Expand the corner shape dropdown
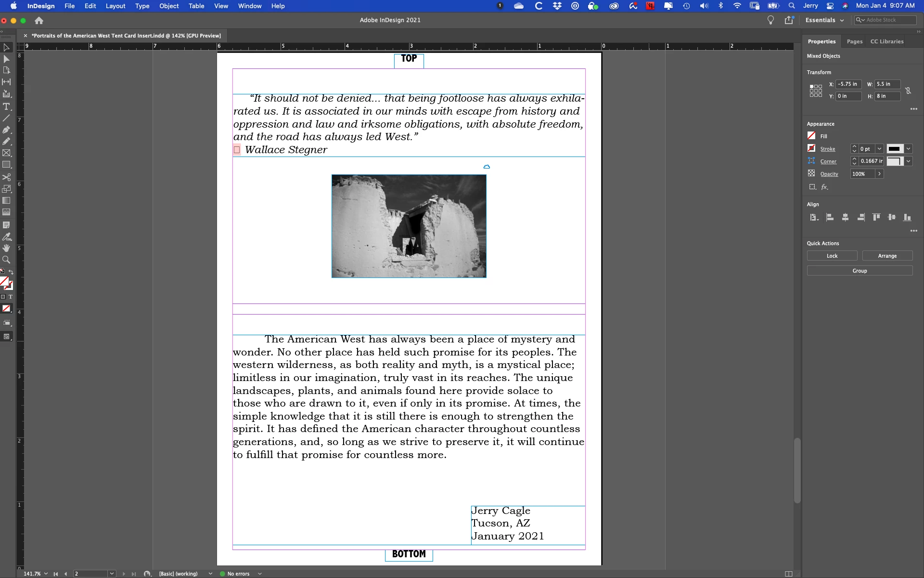 point(908,161)
